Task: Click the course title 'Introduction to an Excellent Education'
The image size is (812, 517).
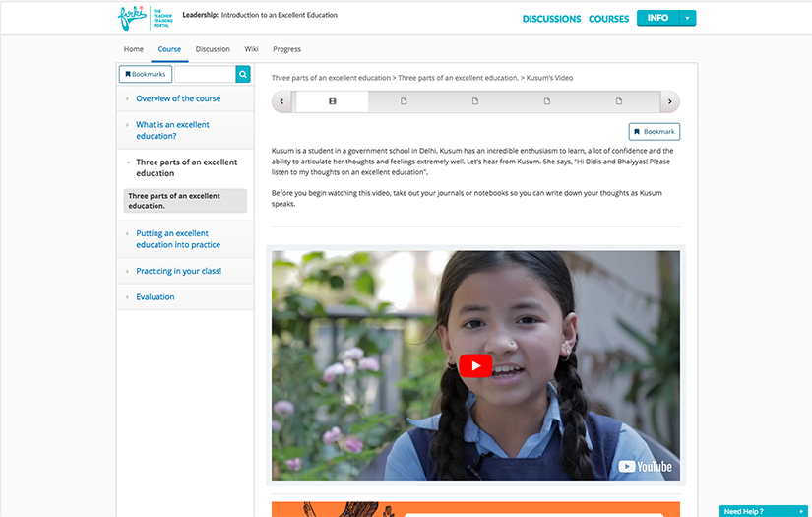Action: [280, 15]
